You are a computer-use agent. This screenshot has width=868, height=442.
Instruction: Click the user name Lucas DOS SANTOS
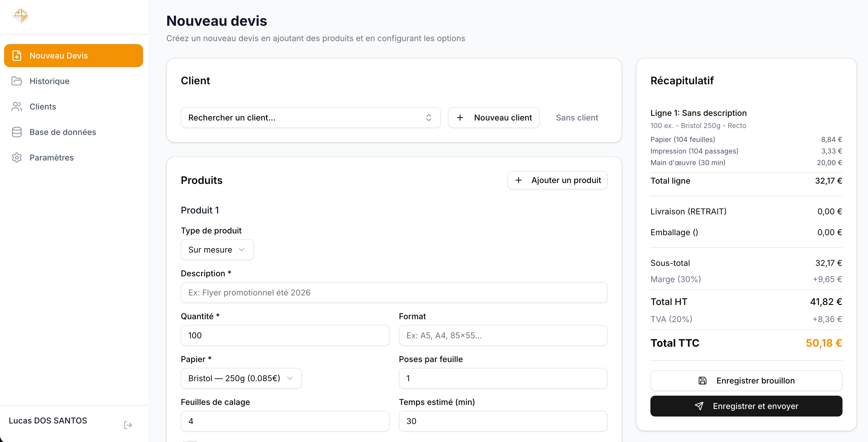[48, 421]
